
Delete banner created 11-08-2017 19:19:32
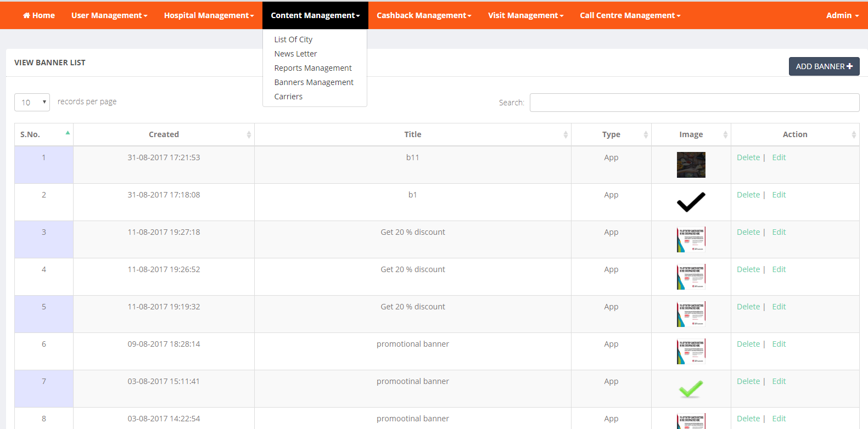[x=748, y=307]
